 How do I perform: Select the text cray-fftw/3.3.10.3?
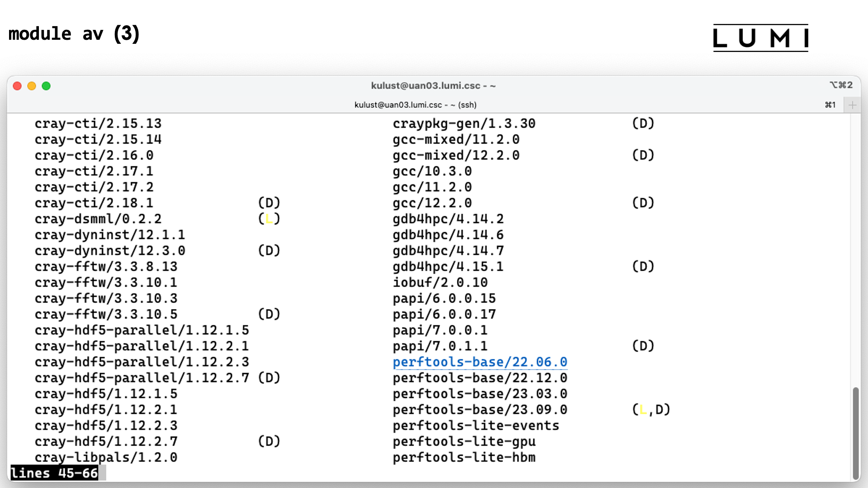click(x=106, y=298)
